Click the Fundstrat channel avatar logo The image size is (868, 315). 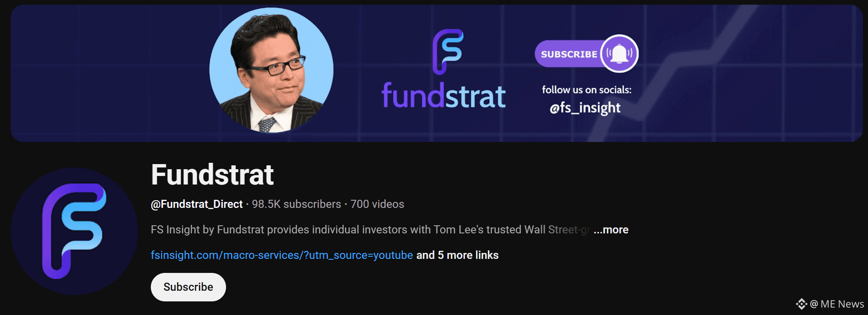click(x=74, y=231)
